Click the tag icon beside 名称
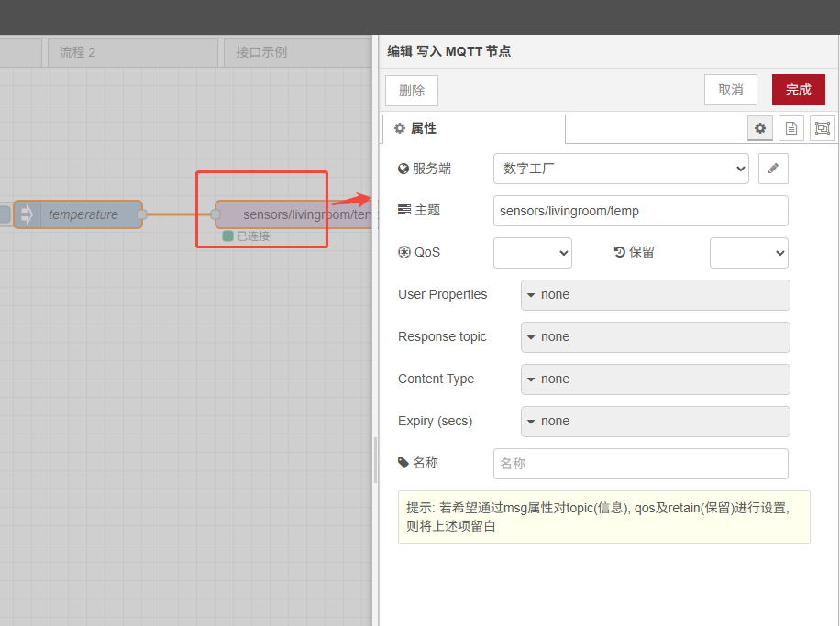Viewport: 840px width, 626px height. (402, 462)
